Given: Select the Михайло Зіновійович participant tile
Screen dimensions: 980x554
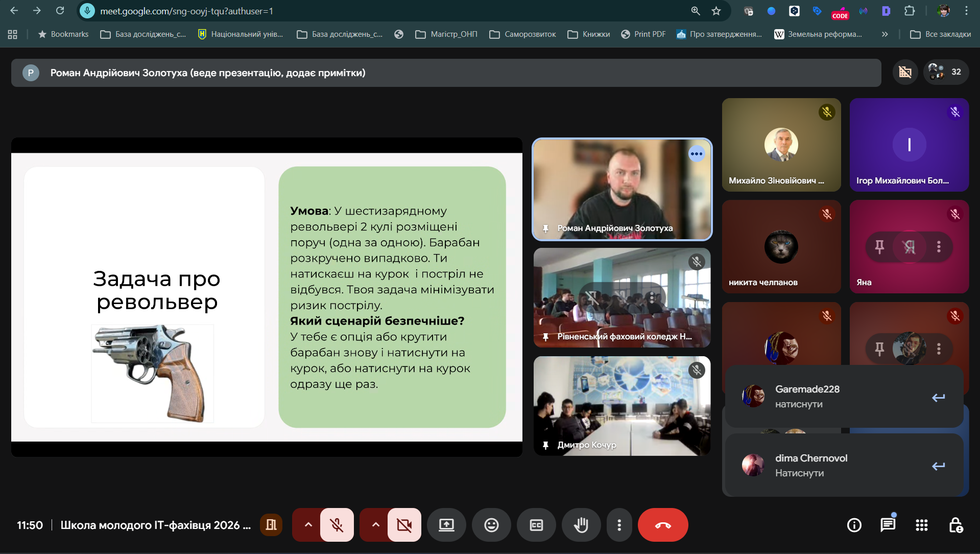Looking at the screenshot, I should (781, 145).
